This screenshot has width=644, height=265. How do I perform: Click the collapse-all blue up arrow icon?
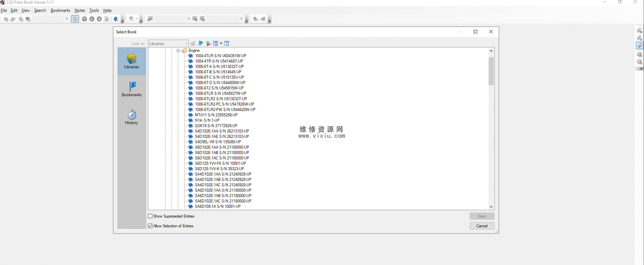[208, 43]
